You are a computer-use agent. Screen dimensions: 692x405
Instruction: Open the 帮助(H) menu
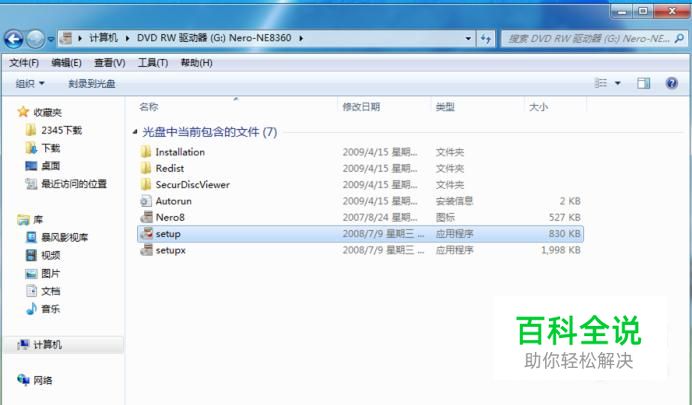[196, 63]
